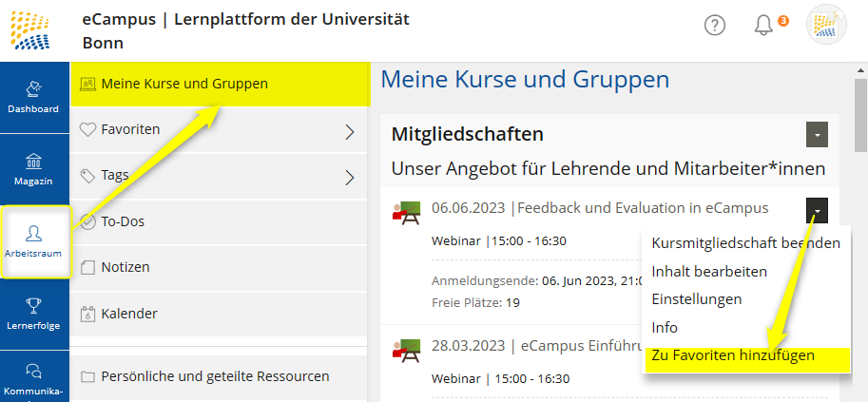Select Inhalt bearbeiten from menu
The width and height of the screenshot is (868, 402).
[709, 271]
